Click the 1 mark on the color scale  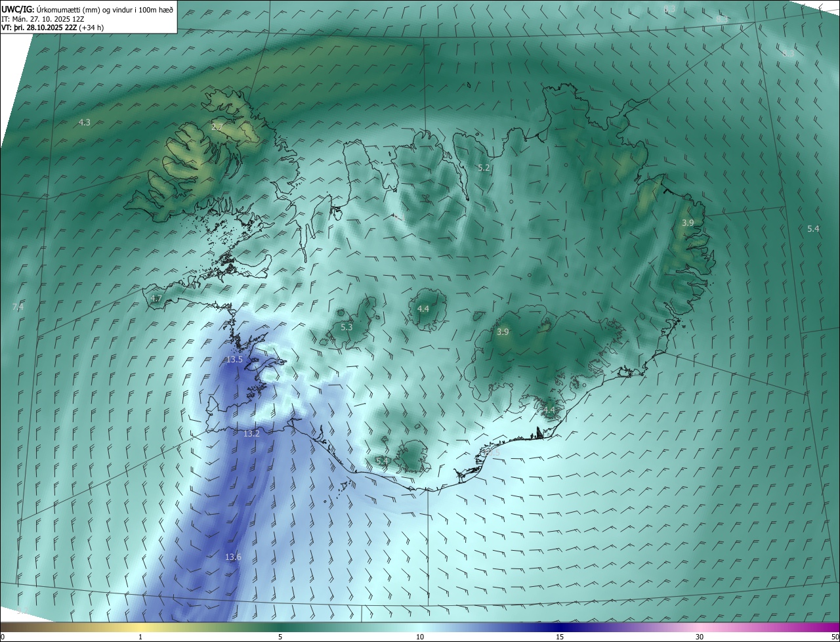click(x=140, y=637)
